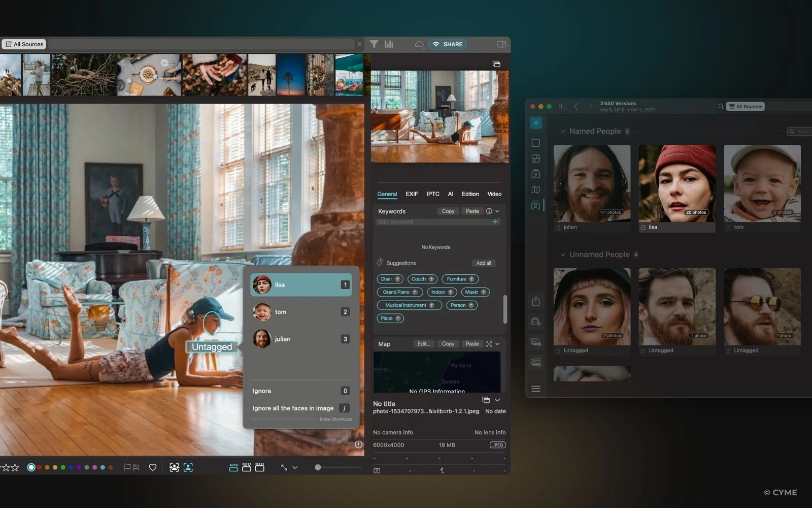The image size is (812, 508).
Task: Open the histogram statistics icon
Action: (389, 44)
